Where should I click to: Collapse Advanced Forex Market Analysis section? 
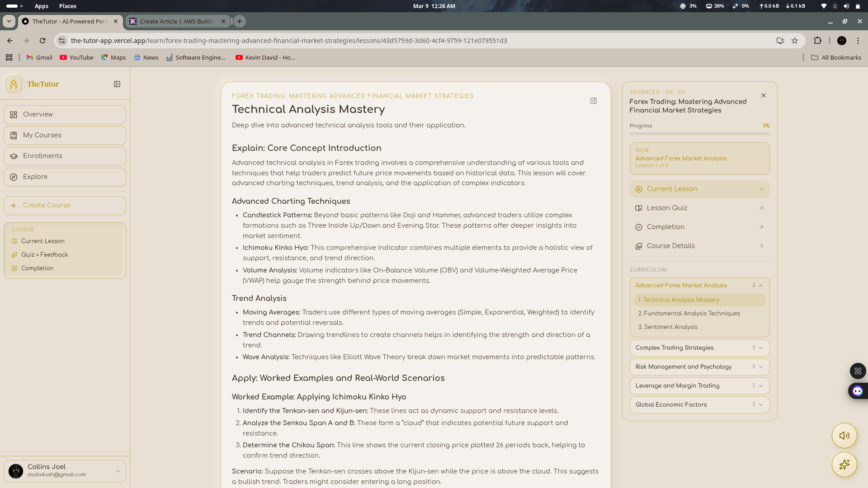pos(761,286)
